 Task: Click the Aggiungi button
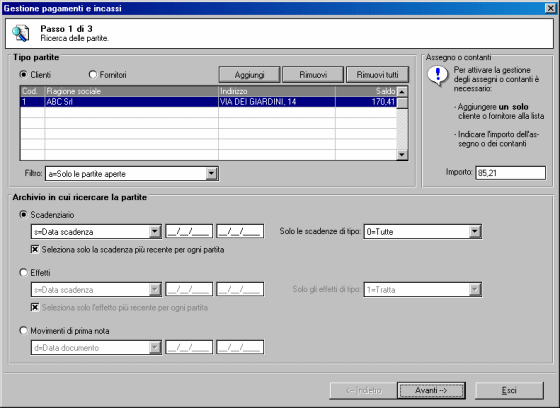pyautogui.click(x=249, y=75)
